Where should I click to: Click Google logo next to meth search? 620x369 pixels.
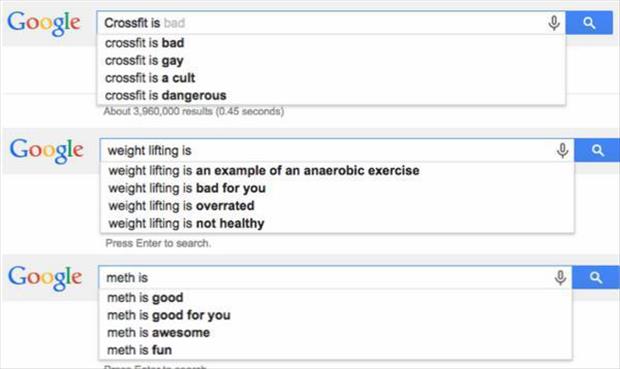tap(45, 278)
